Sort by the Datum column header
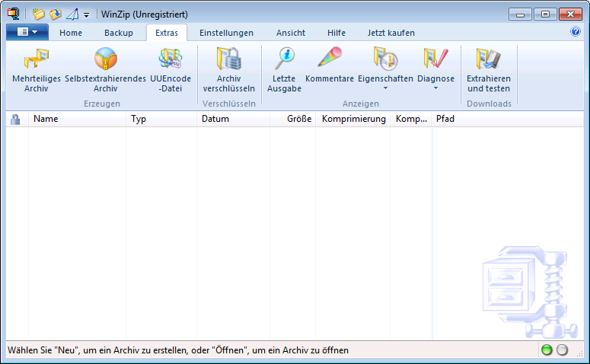This screenshot has width=590, height=364. coord(233,119)
